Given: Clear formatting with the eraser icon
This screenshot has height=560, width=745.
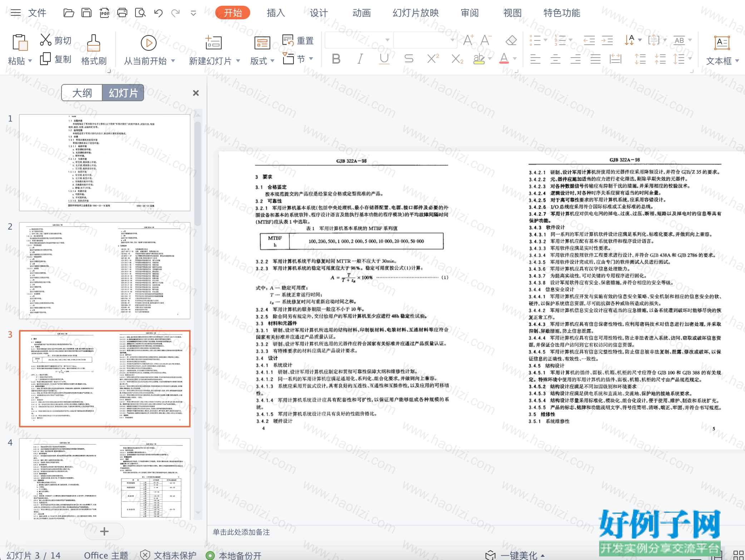Looking at the screenshot, I should point(511,40).
